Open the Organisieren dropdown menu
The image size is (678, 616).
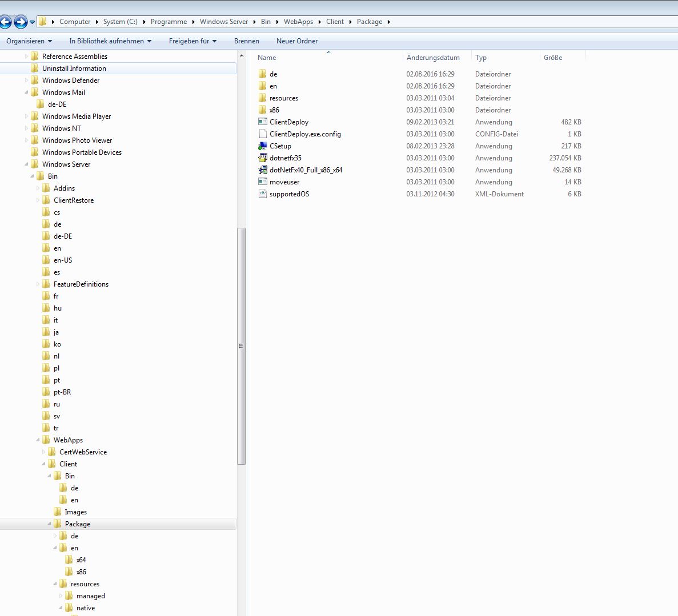click(x=29, y=41)
